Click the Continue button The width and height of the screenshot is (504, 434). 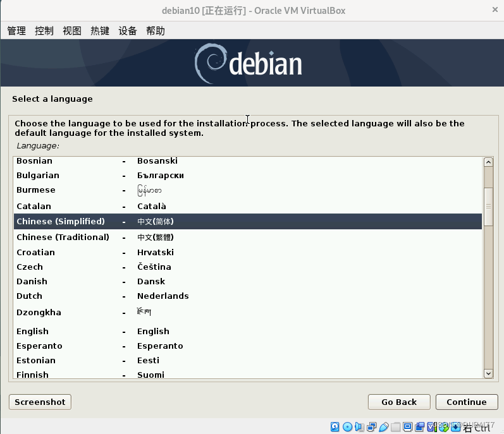pos(467,402)
